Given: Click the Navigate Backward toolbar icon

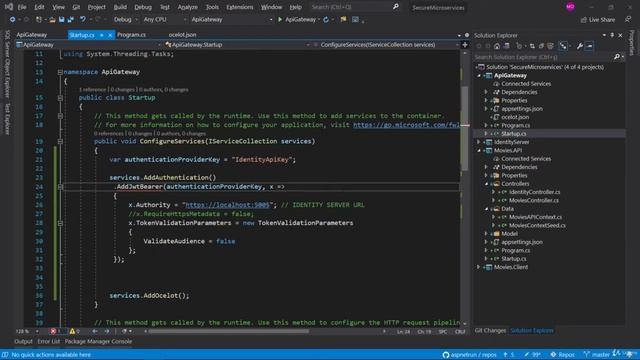Looking at the screenshot, I should (12, 19).
